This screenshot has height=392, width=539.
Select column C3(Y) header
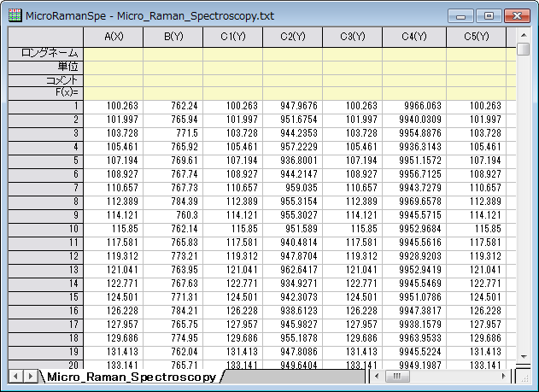pyautogui.click(x=353, y=37)
